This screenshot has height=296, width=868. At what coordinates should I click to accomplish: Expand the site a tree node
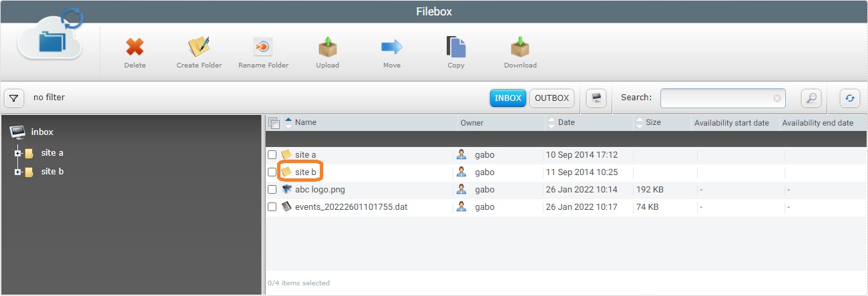18,154
